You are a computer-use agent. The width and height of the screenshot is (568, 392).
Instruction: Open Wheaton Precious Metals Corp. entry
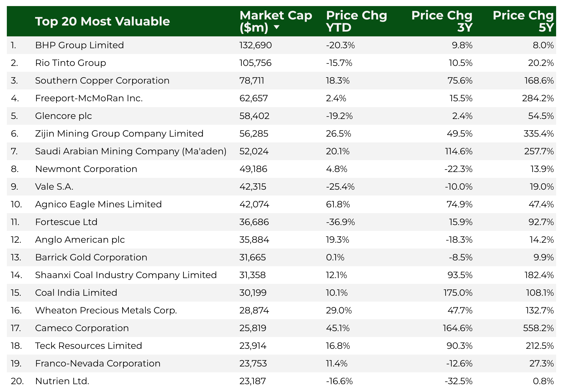point(106,310)
